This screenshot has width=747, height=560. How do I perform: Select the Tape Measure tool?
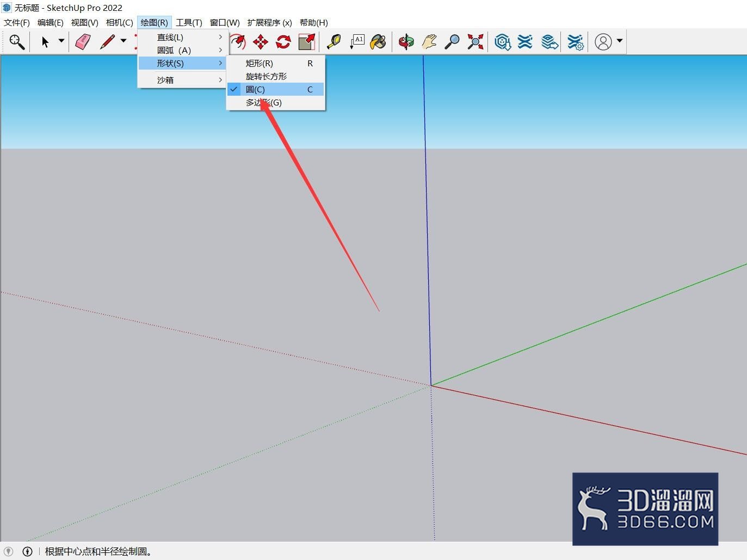point(334,42)
